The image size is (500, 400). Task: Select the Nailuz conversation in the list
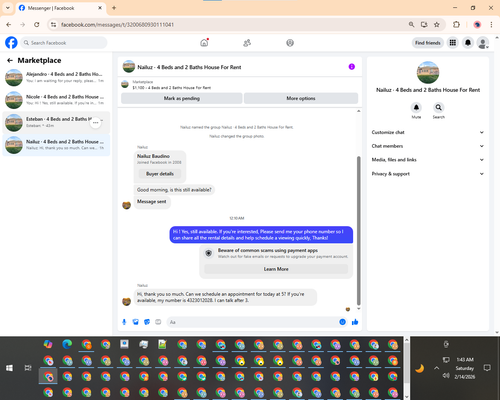point(56,145)
